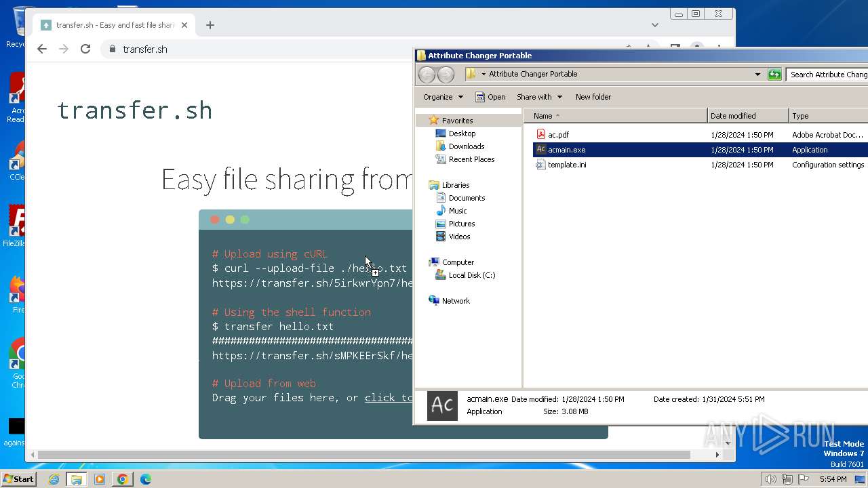The height and width of the screenshot is (488, 868).
Task: Switch to Chrome in taskbar
Action: [123, 479]
